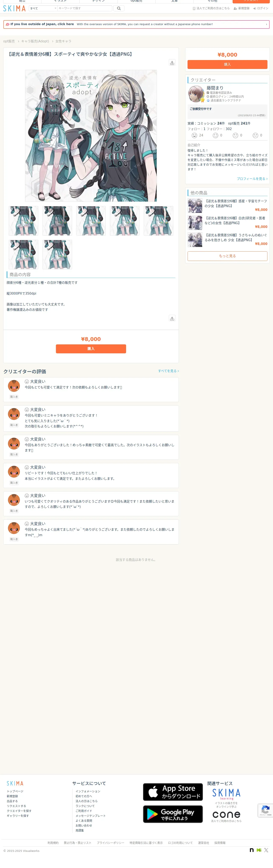273x868 pixels.
Task: Open footer link ギャラリーを探す
Action: pos(17,816)
